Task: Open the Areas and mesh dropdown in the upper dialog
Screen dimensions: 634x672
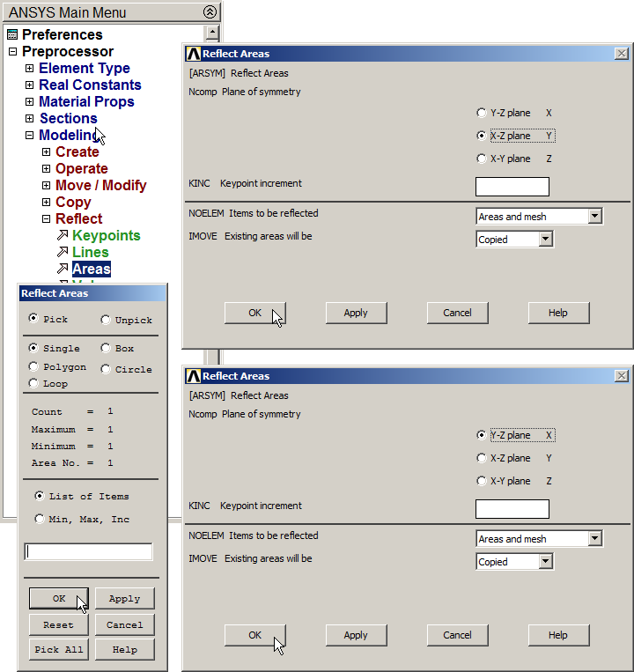Action: pyautogui.click(x=595, y=217)
